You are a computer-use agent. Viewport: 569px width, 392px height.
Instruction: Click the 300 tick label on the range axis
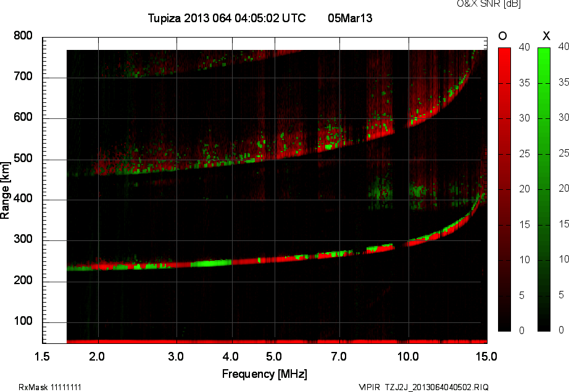[x=23, y=239]
